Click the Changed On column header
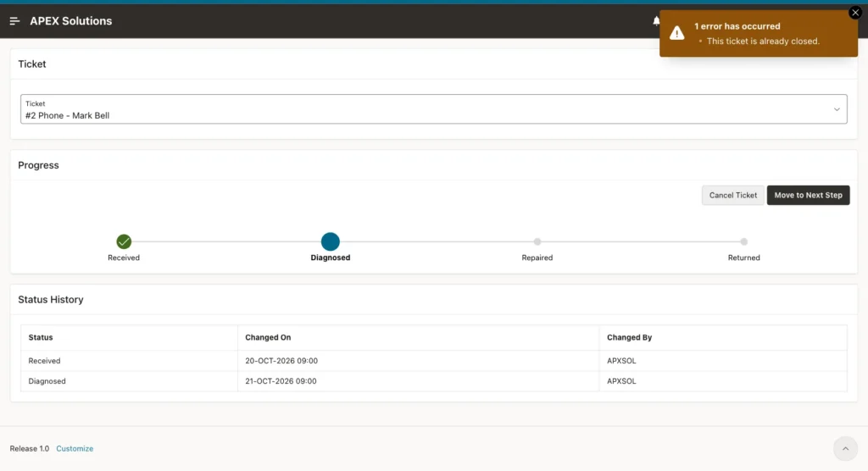The width and height of the screenshot is (868, 471). [x=268, y=337]
